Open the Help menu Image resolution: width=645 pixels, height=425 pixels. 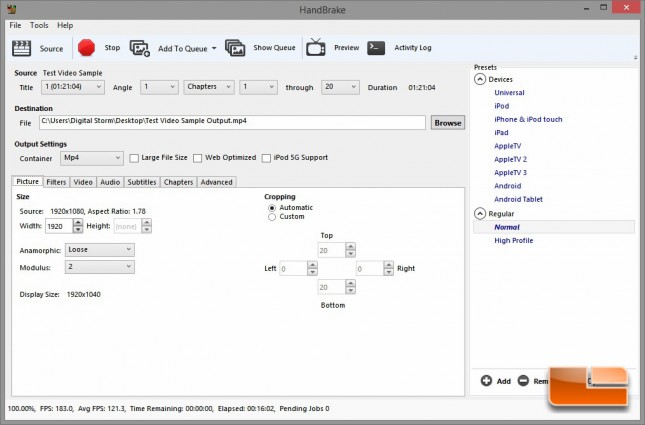tap(65, 26)
